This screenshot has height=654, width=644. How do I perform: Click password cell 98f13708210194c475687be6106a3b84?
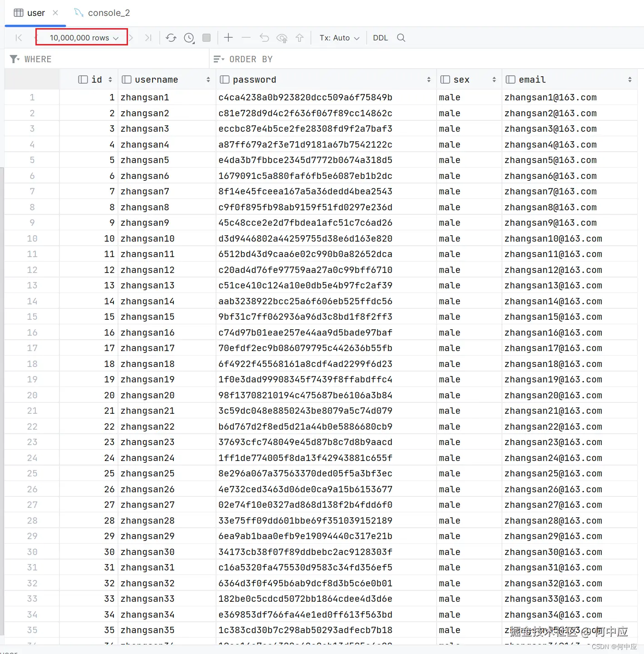pyautogui.click(x=326, y=395)
